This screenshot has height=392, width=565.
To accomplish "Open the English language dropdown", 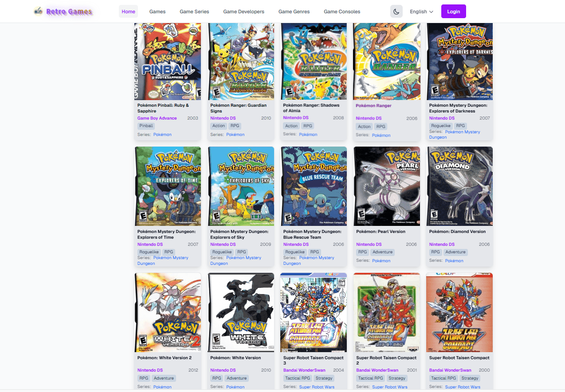I will 419,12.
